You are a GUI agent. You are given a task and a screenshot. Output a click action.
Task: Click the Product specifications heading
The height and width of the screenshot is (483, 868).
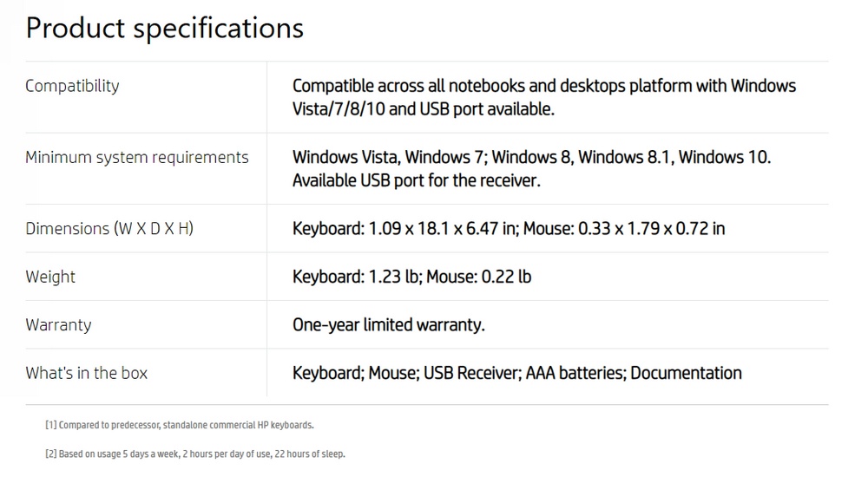(164, 29)
